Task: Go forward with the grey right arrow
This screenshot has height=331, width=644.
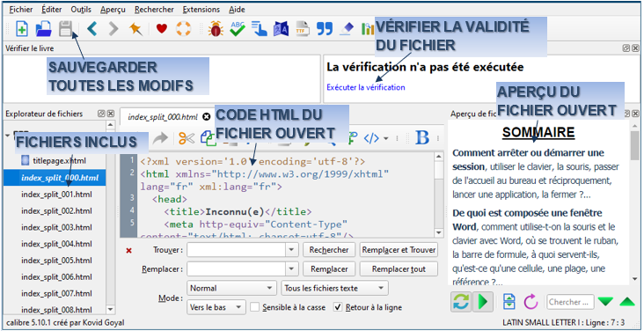Action: pos(113,29)
